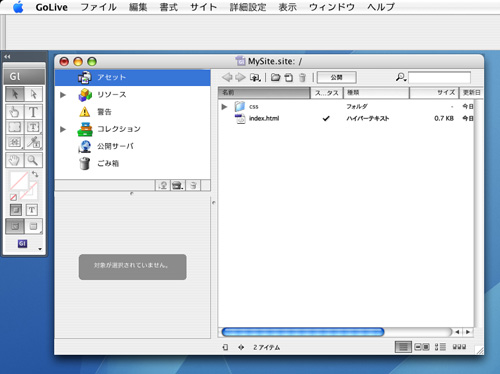The image size is (500, 374).
Task: Open the 編集 menu
Action: pos(138,7)
